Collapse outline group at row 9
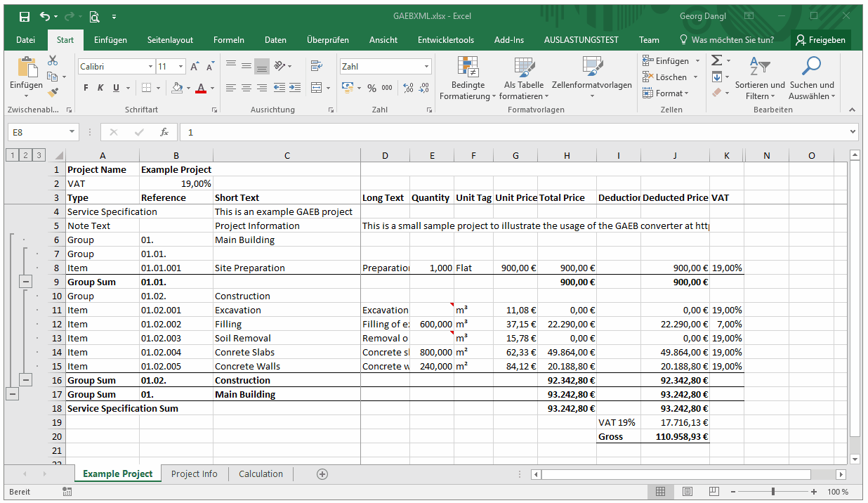Image resolution: width=868 pixels, height=503 pixels. [25, 281]
